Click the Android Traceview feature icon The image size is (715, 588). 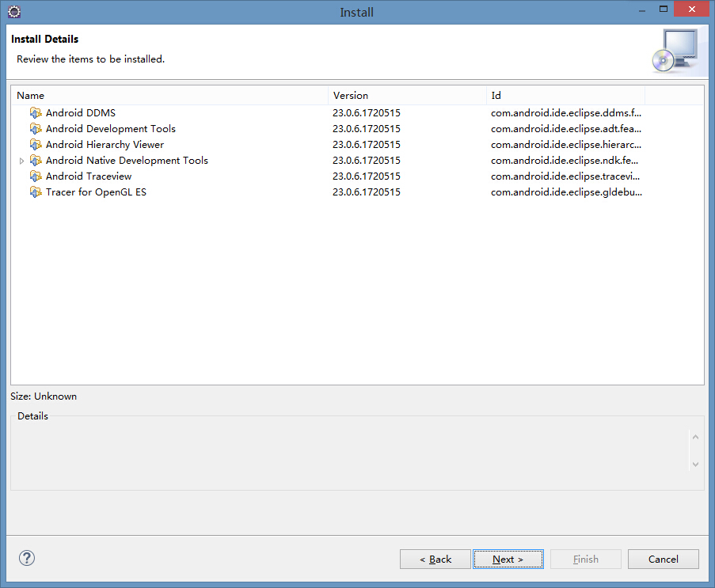point(36,176)
